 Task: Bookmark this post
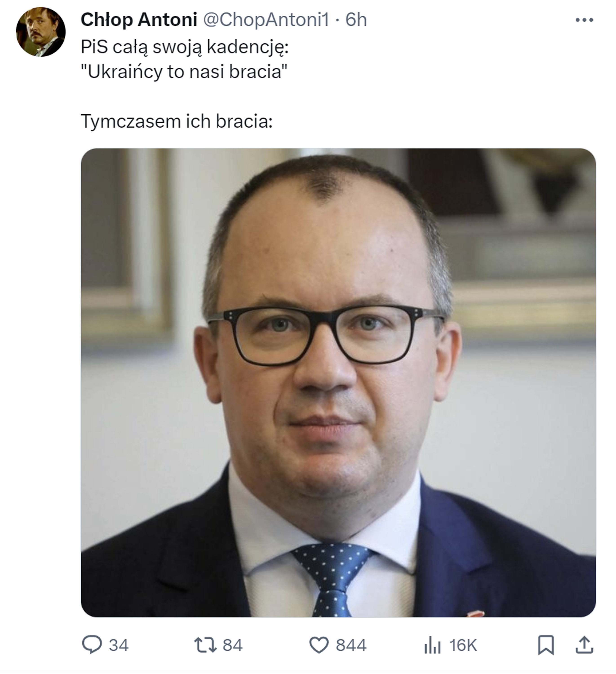tap(546, 645)
